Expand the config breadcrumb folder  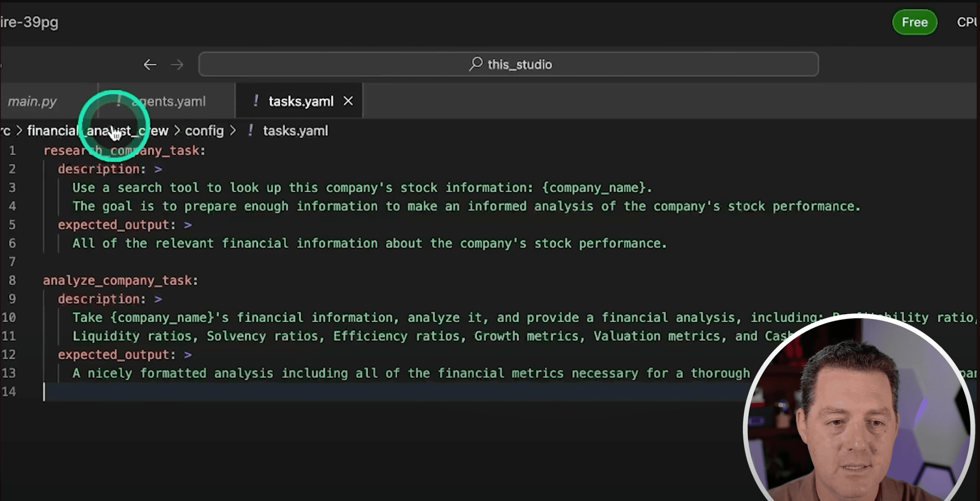(204, 131)
